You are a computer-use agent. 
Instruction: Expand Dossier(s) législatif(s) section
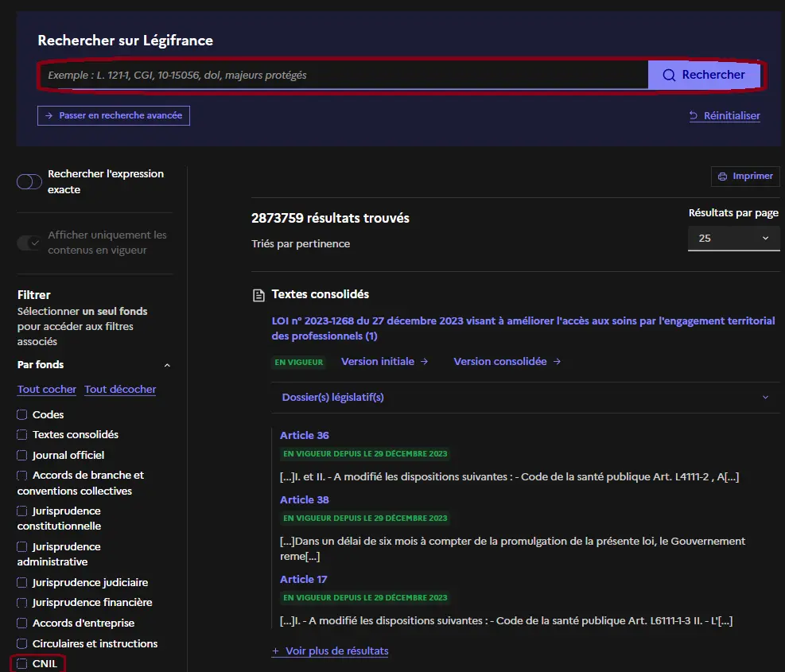point(526,398)
